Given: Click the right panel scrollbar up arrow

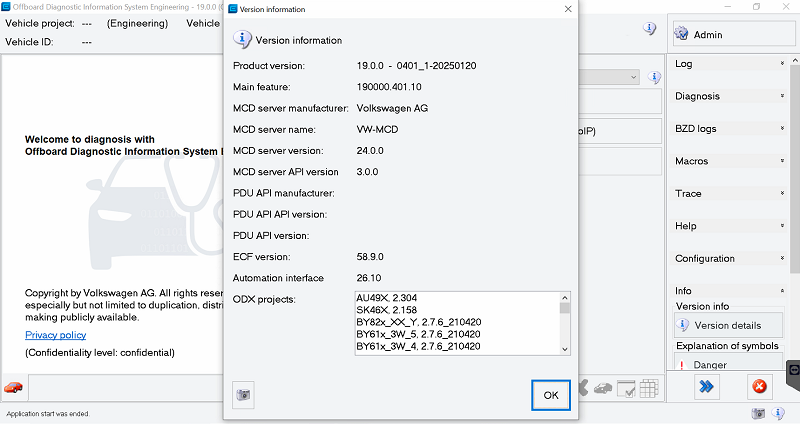Looking at the screenshot, I should pyautogui.click(x=795, y=61).
